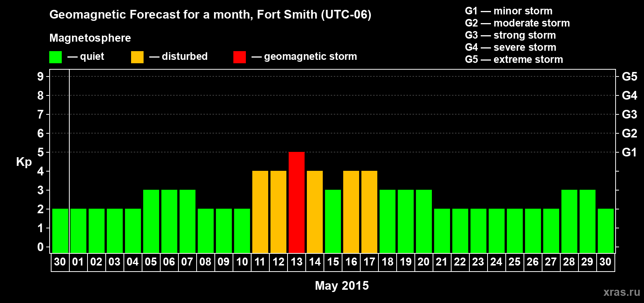
Task: Click the 'G5 — extreme storm' legend line
Action: pyautogui.click(x=514, y=59)
